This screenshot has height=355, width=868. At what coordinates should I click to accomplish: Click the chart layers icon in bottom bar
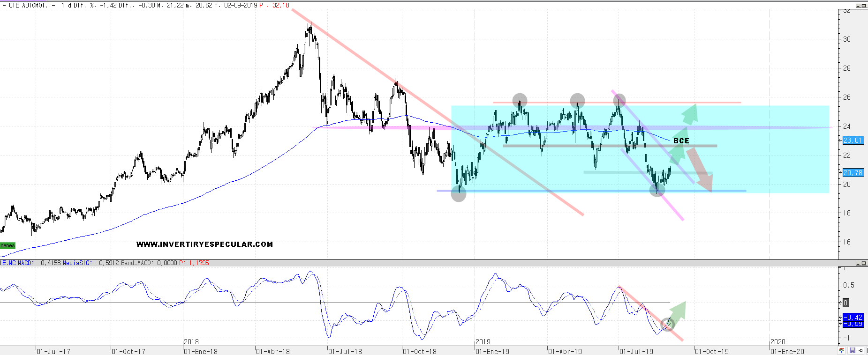(842, 351)
